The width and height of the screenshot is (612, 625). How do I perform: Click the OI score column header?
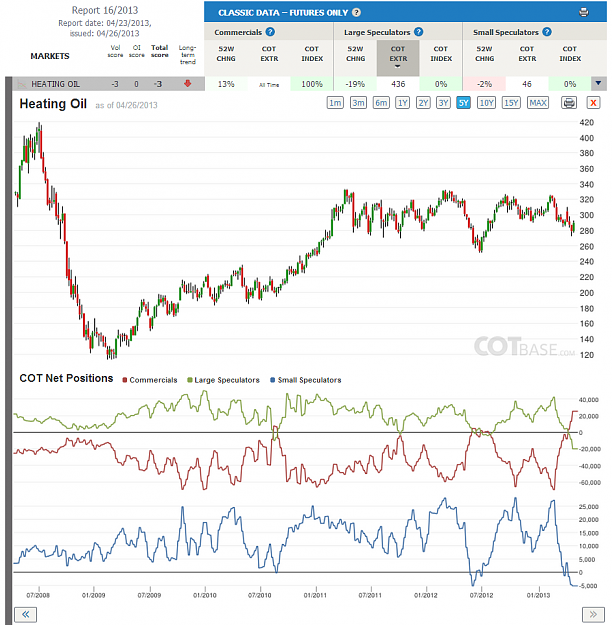[x=136, y=51]
